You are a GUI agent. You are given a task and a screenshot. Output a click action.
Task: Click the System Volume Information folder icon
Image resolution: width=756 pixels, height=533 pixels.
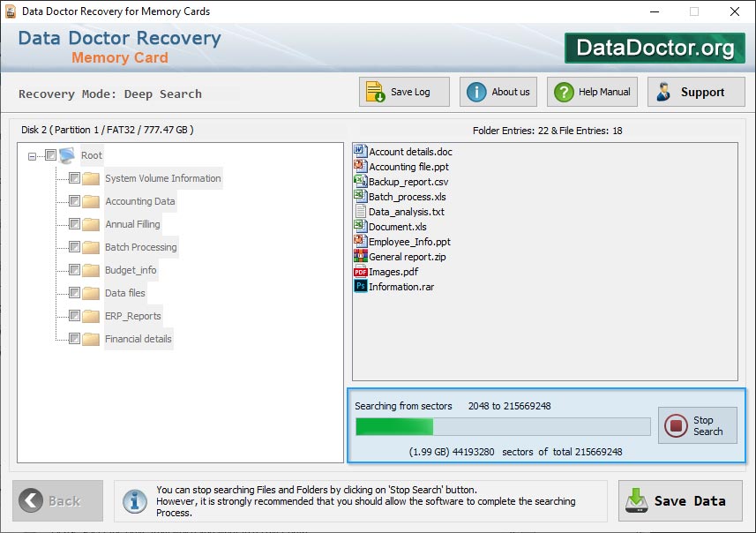pyautogui.click(x=91, y=178)
